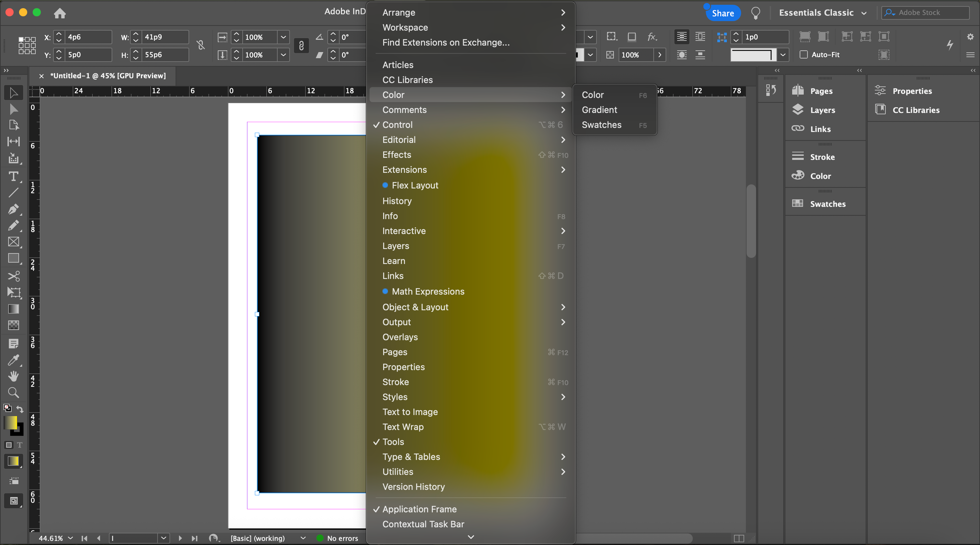Choose Gradient from the Color submenu

(x=599, y=110)
